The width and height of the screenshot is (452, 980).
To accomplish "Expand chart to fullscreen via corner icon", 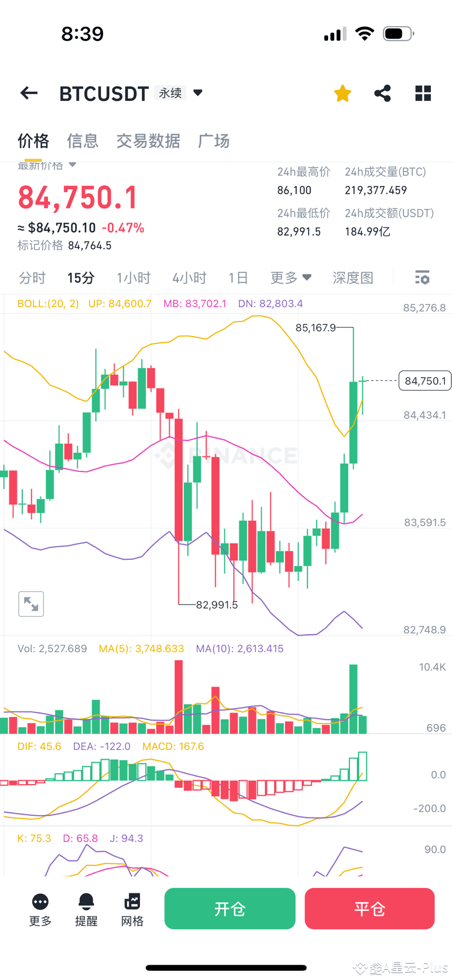I will [31, 603].
